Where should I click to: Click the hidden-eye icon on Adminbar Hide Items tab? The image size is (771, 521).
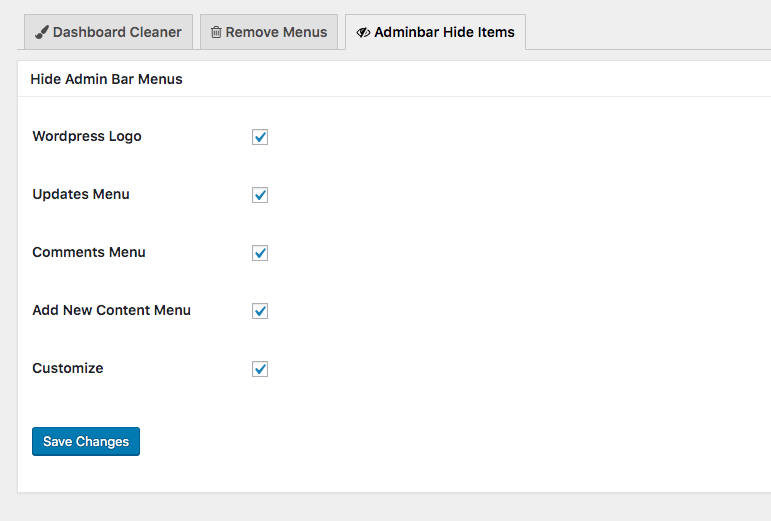363,32
